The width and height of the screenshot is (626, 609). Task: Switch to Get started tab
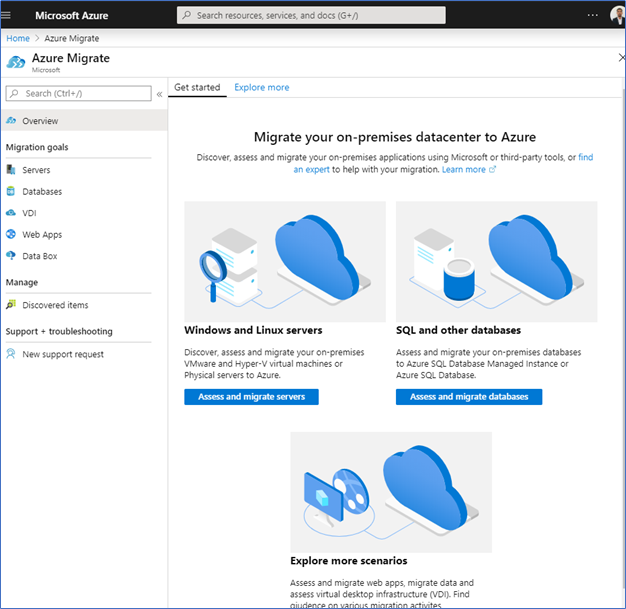197,87
